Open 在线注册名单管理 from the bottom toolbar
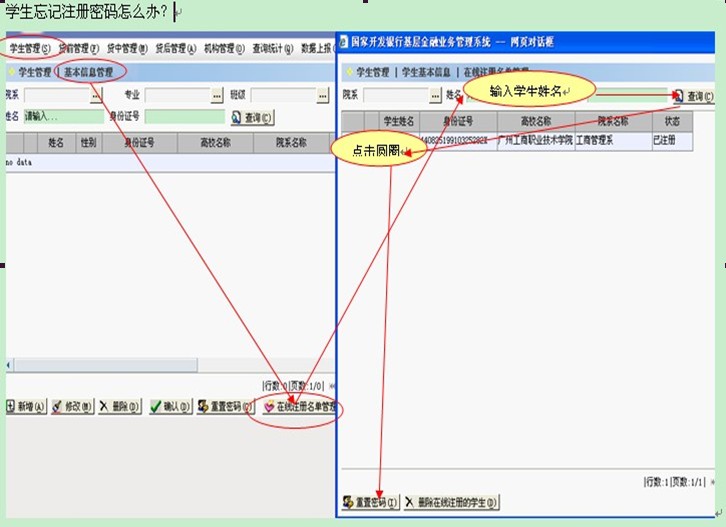Screen dimensions: 726x527 pos(300,407)
